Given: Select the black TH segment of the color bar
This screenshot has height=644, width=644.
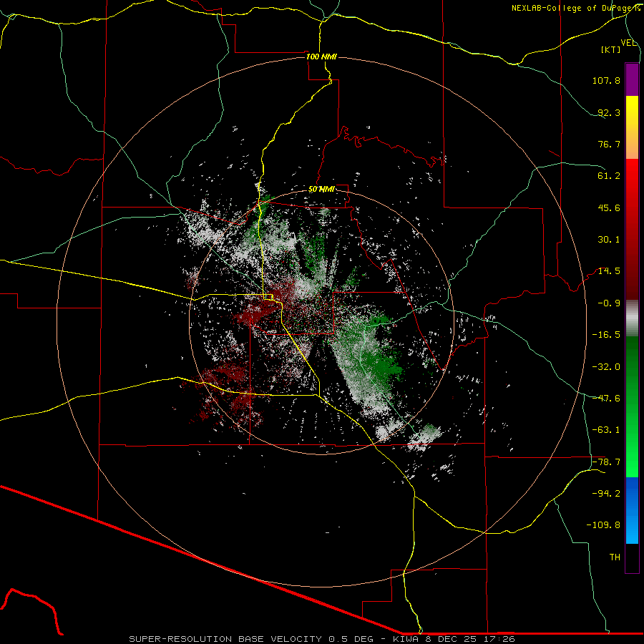Looking at the screenshot, I should click(x=632, y=558).
